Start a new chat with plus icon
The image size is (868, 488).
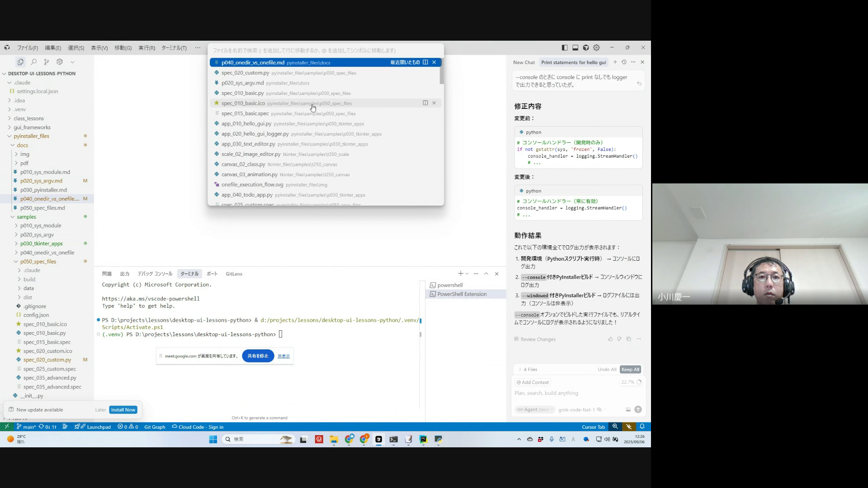point(615,62)
